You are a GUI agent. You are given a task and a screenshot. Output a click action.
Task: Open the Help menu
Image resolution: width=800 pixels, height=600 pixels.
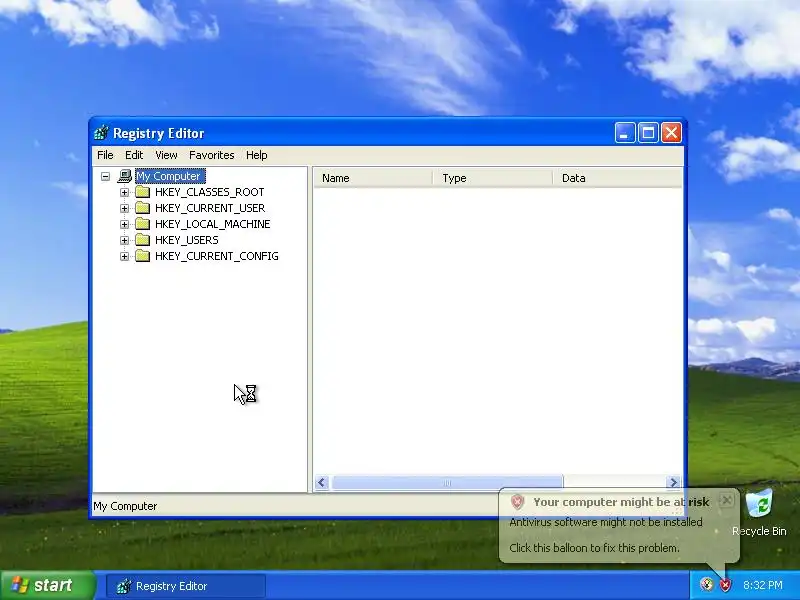257,155
